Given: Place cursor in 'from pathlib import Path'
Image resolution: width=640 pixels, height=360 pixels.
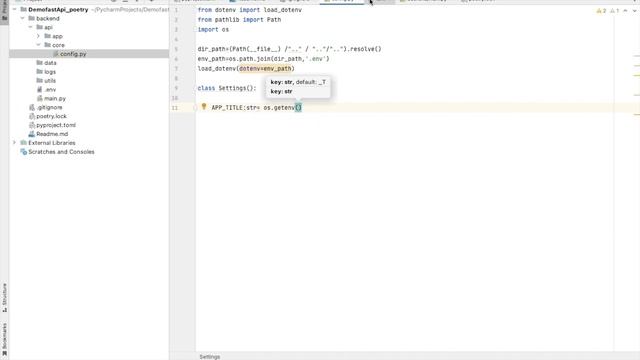Looking at the screenshot, I should point(239,20).
